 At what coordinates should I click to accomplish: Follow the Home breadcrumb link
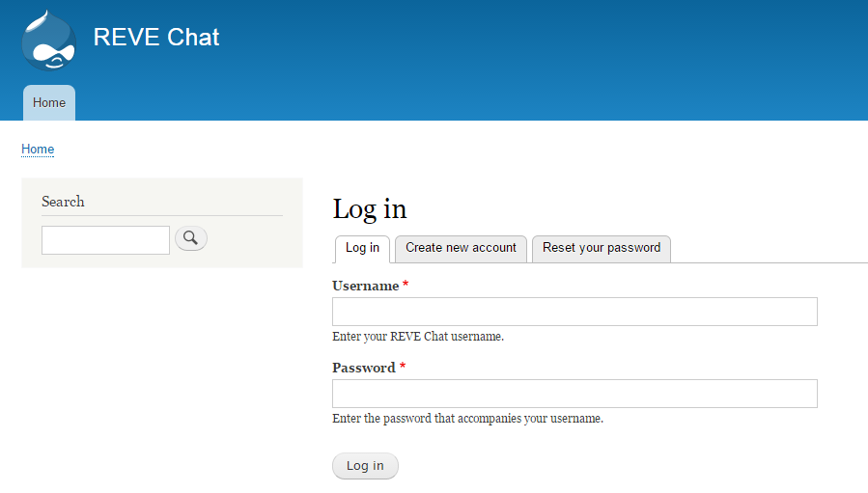coord(38,150)
